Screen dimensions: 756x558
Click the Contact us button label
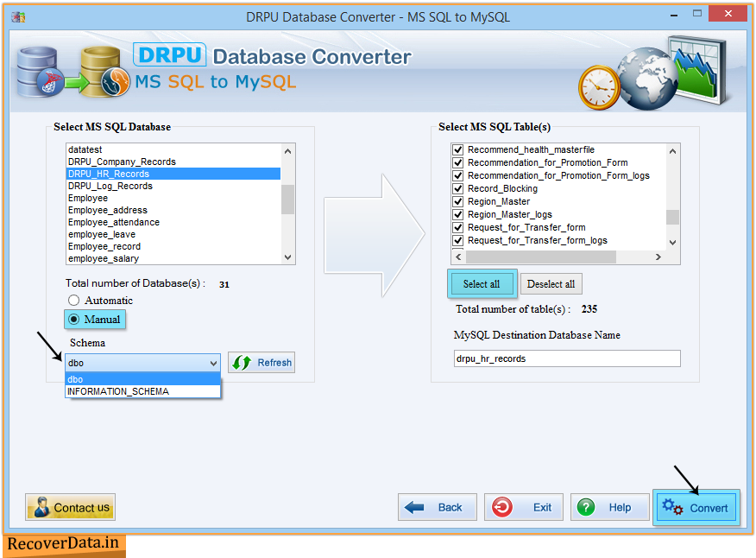(81, 507)
